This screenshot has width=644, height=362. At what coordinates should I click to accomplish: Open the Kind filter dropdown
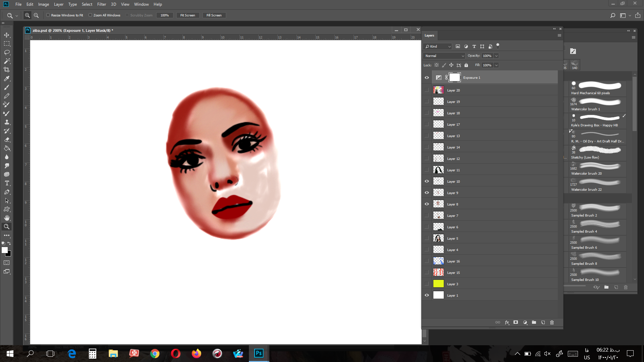click(438, 46)
